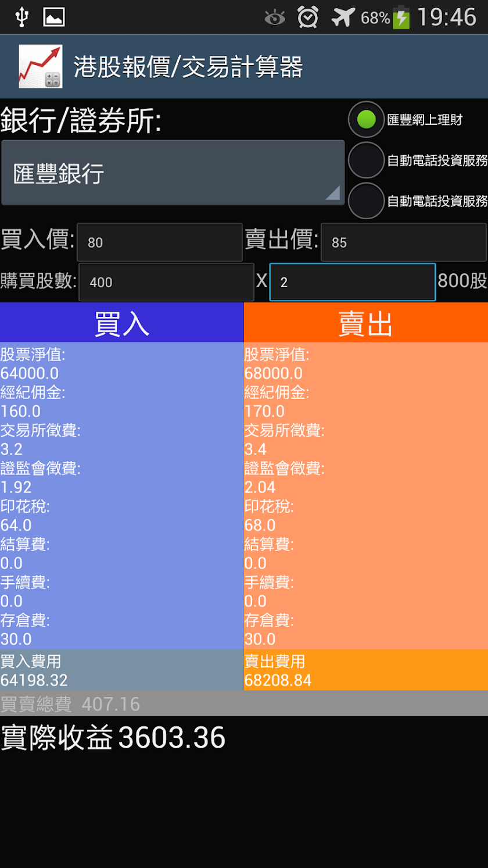488x868 pixels.
Task: Tap the buy 經紀佣金 value 160.0
Action: click(x=20, y=412)
